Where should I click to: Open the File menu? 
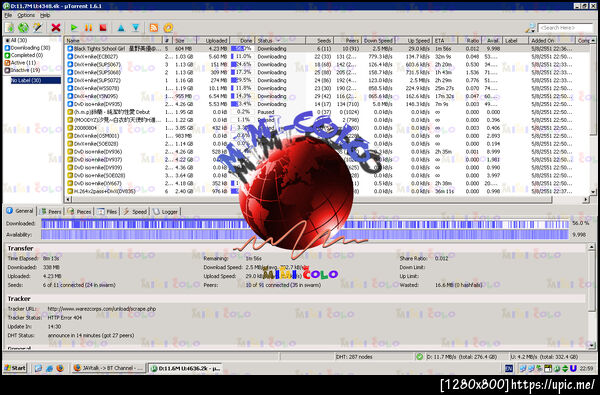(8, 15)
